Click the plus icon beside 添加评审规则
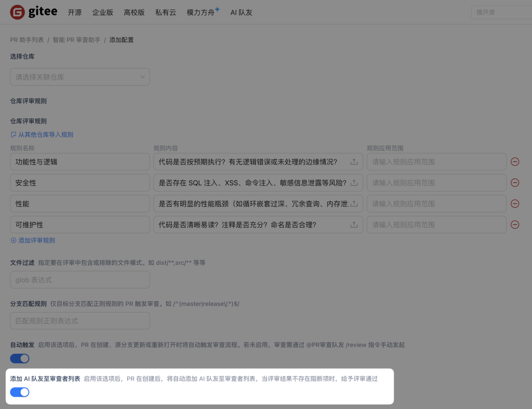This screenshot has width=532, height=409. click(11, 240)
